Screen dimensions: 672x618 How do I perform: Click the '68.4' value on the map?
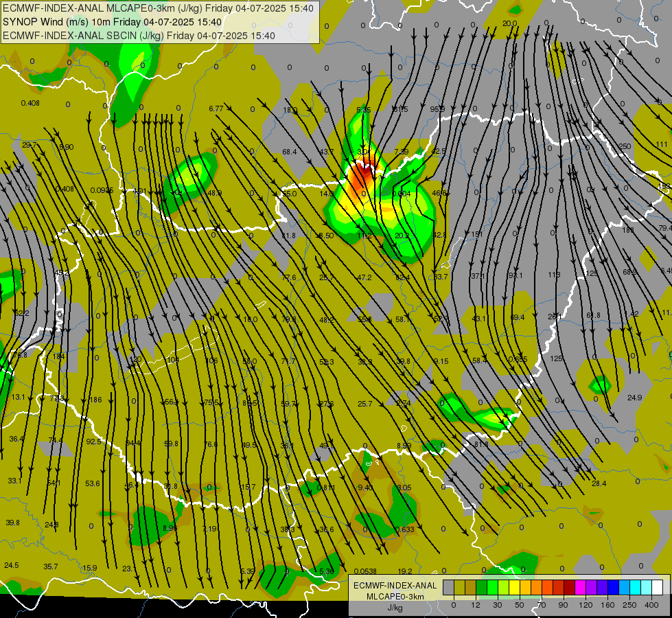point(290,152)
